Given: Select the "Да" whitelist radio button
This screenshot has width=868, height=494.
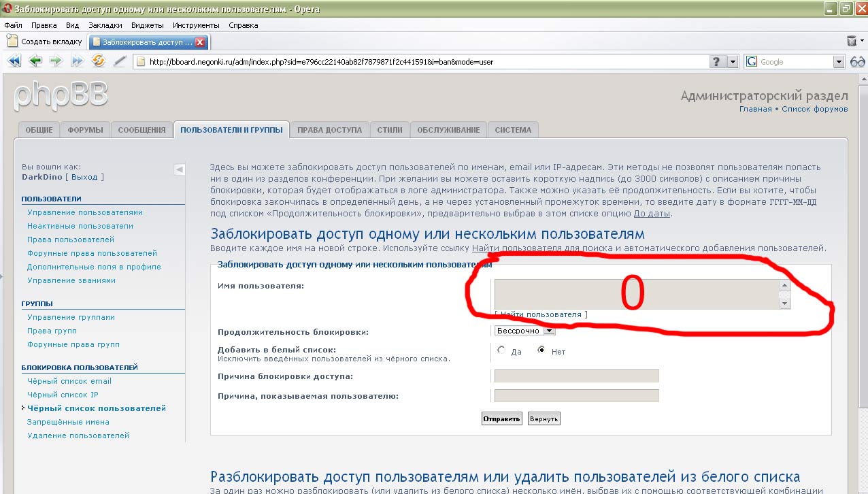Looking at the screenshot, I should coord(502,351).
